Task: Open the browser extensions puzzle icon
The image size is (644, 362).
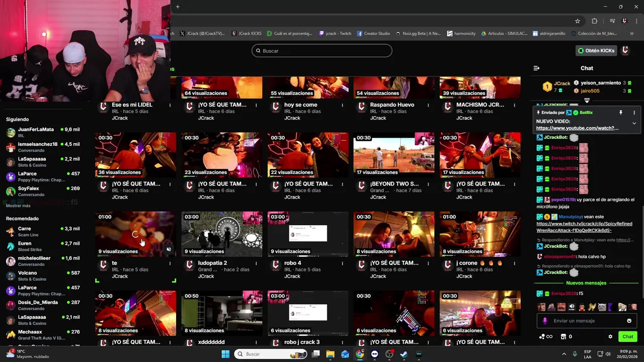Action: 594,21
